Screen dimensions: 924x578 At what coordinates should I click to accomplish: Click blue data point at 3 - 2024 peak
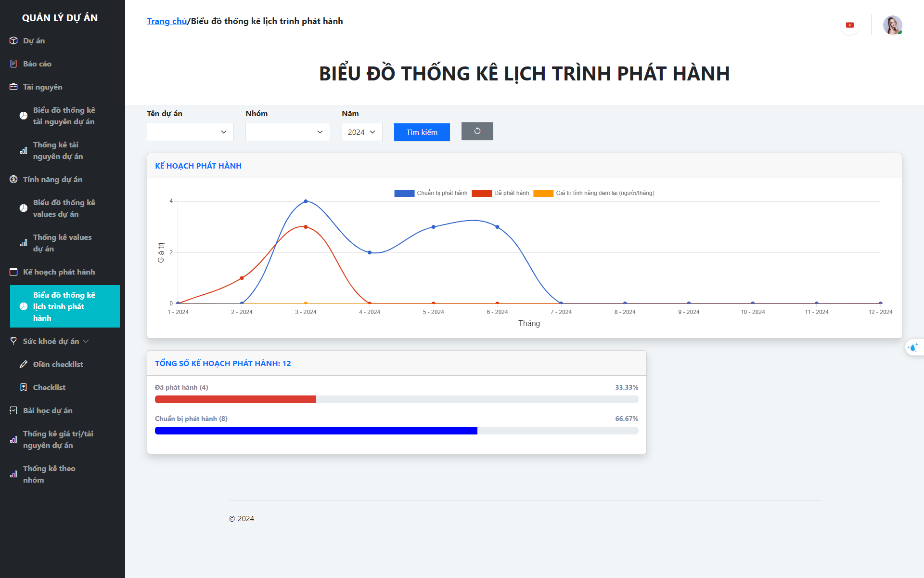[x=306, y=201]
